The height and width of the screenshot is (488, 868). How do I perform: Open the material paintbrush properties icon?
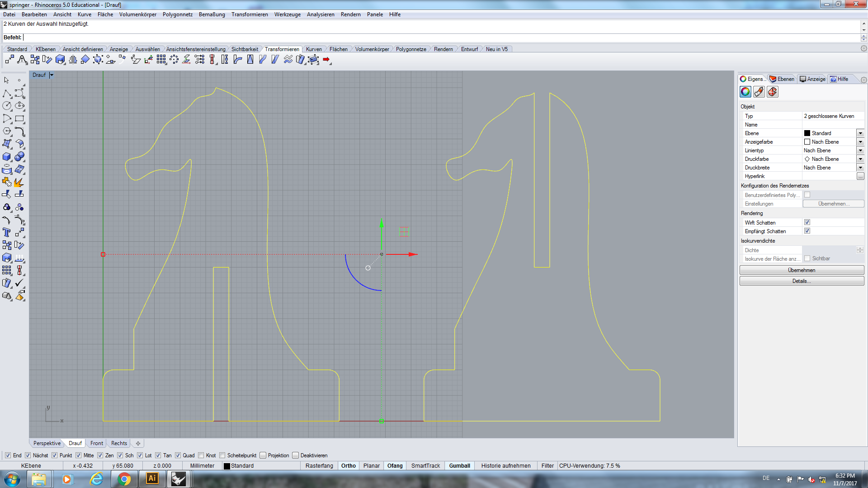(x=759, y=92)
